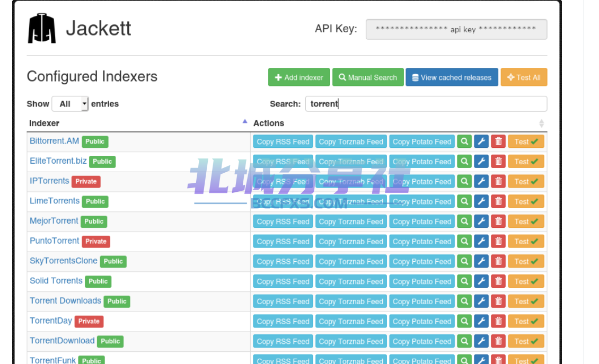This screenshot has height=364, width=599.
Task: Open the wrench config for Bittorrent.AM
Action: coord(481,141)
